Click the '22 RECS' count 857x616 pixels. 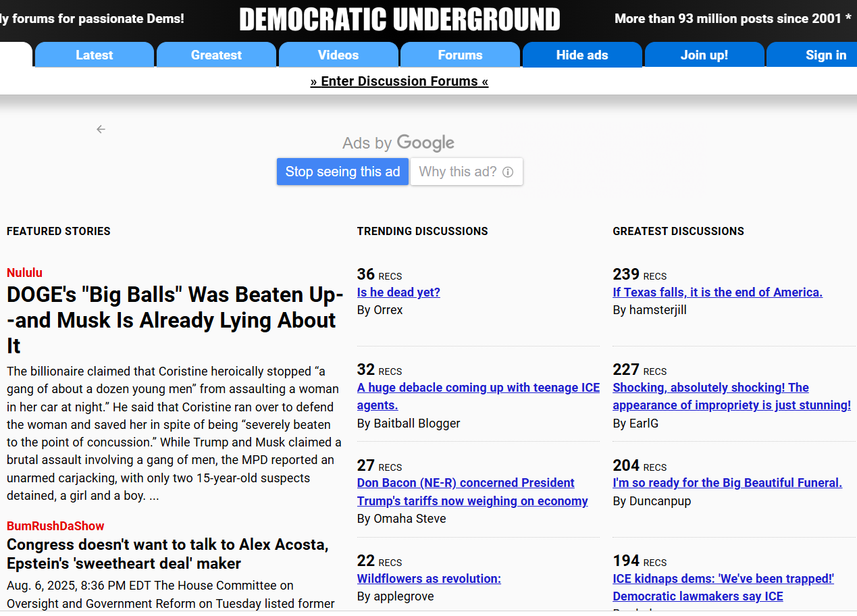click(380, 561)
